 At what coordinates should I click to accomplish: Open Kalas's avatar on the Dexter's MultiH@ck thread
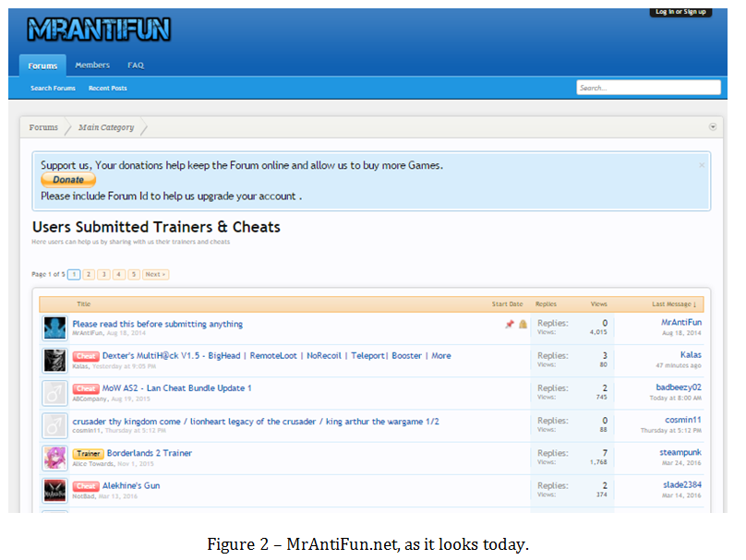[54, 361]
